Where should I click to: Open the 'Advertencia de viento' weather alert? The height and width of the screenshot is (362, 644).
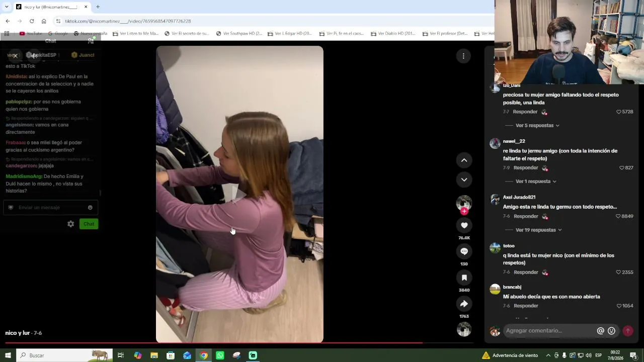click(510, 355)
